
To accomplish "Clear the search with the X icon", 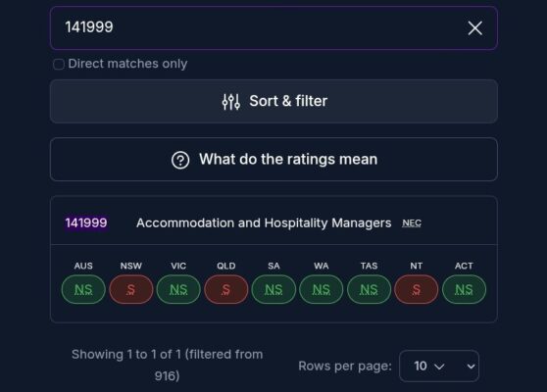I will (474, 28).
